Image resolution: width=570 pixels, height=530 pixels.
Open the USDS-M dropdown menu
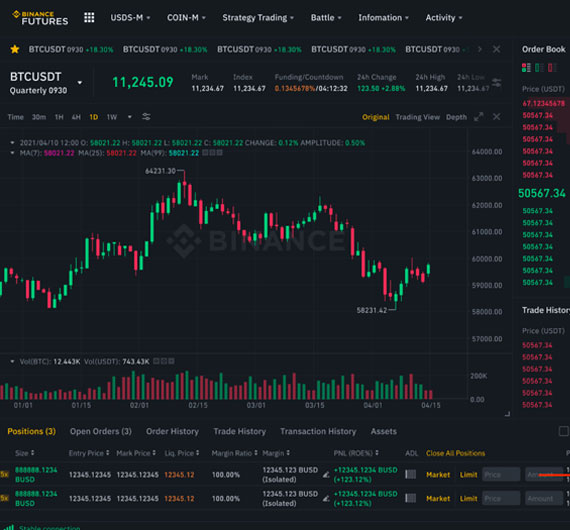coord(130,17)
